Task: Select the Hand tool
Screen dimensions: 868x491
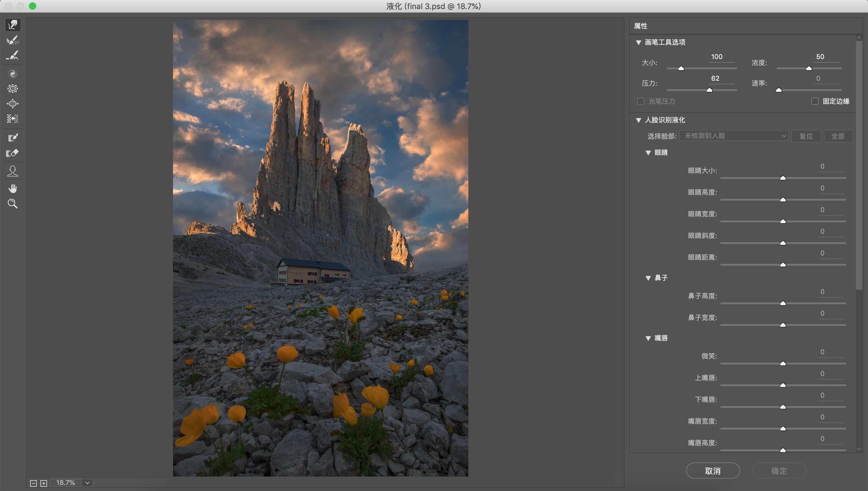Action: (13, 189)
